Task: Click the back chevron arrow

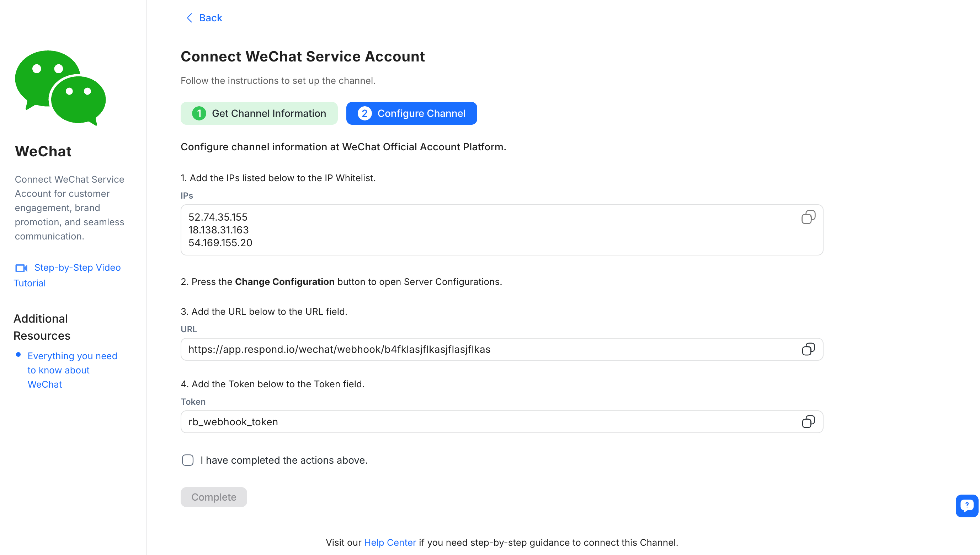Action: (190, 18)
